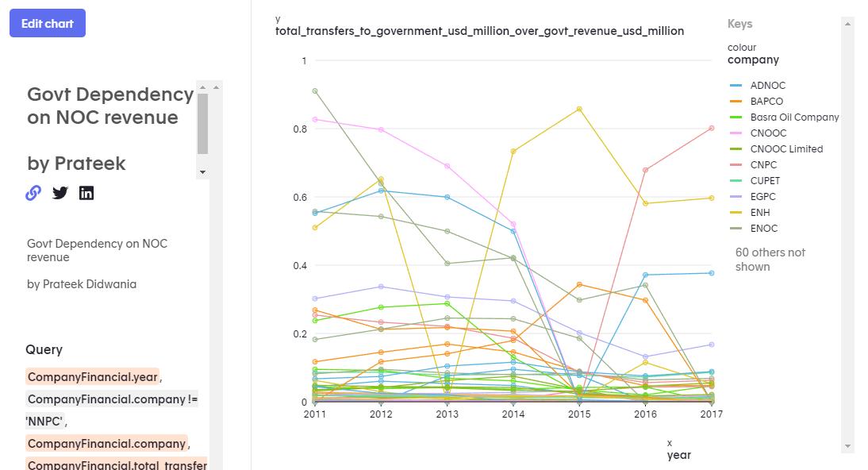The height and width of the screenshot is (470, 868).
Task: Click the 2011 x-axis label
Action: coord(315,414)
